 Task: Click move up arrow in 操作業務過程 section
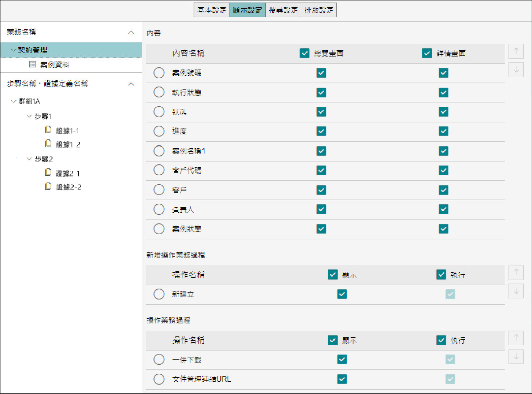pos(516,338)
